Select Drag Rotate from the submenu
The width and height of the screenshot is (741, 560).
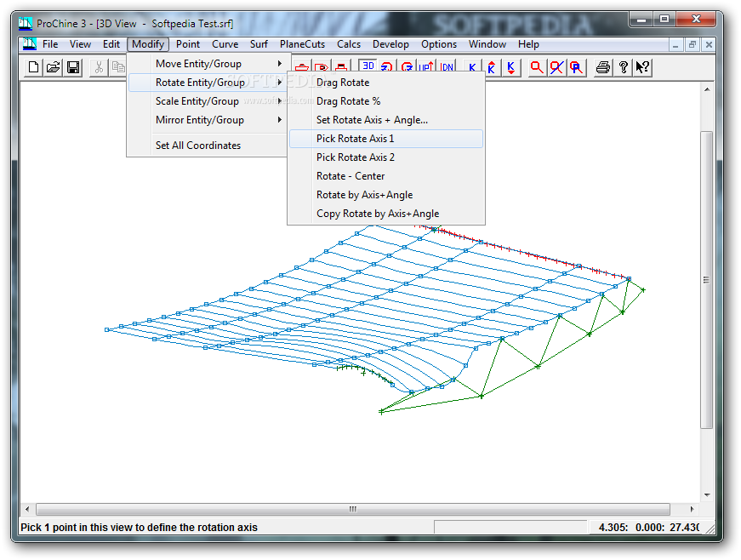tap(386, 83)
